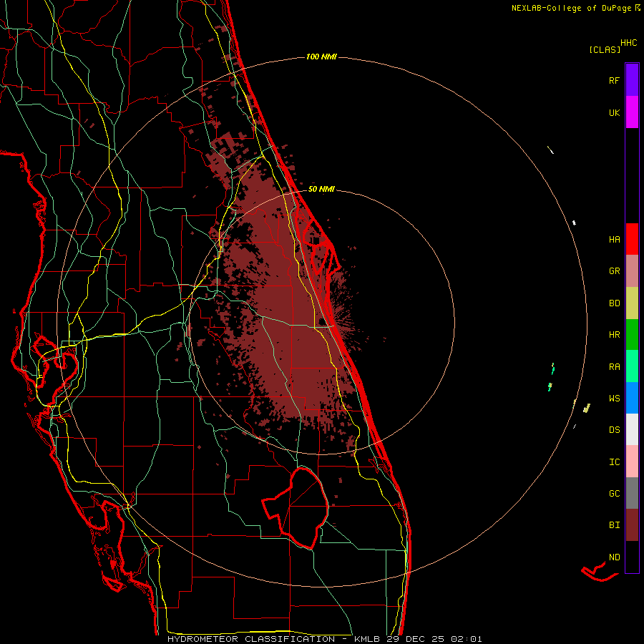Click the BI maroon legend swatch
Image resolution: width=644 pixels, height=644 pixels.
(632, 525)
